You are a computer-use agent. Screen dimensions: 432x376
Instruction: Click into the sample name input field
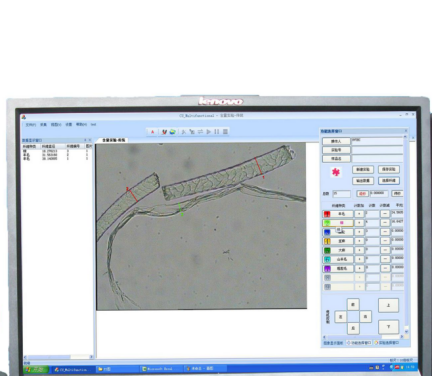(x=377, y=159)
